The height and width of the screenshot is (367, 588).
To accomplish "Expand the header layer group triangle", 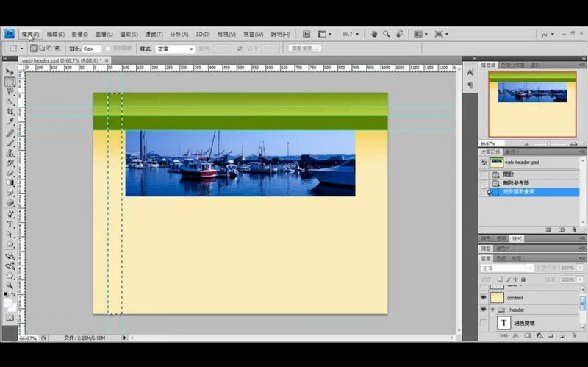I will tap(492, 310).
